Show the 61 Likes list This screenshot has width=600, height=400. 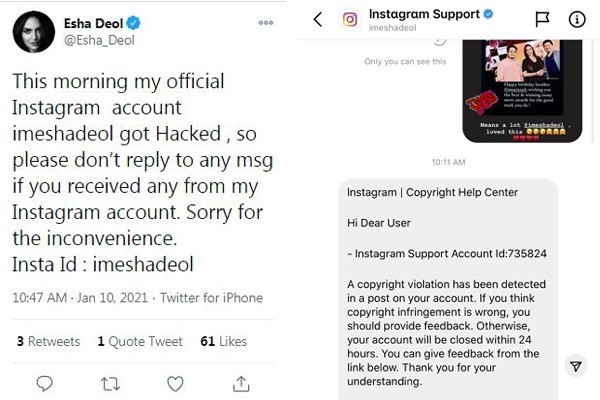pyautogui.click(x=223, y=341)
